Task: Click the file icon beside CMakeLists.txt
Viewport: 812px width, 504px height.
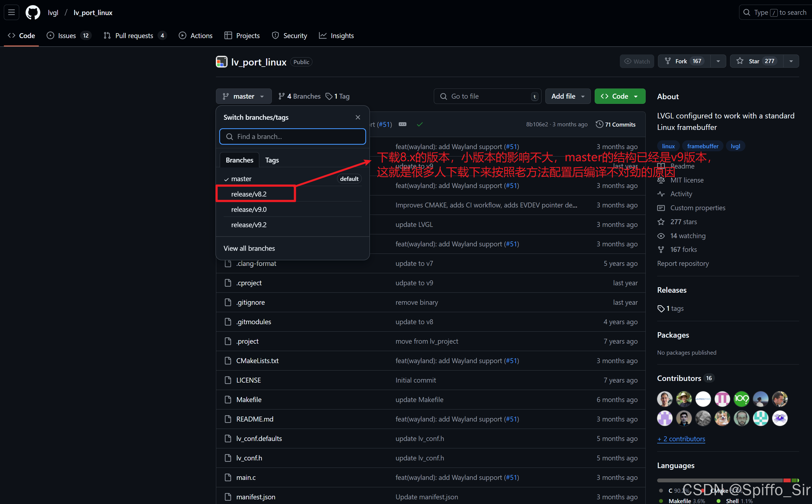Action: pos(228,361)
